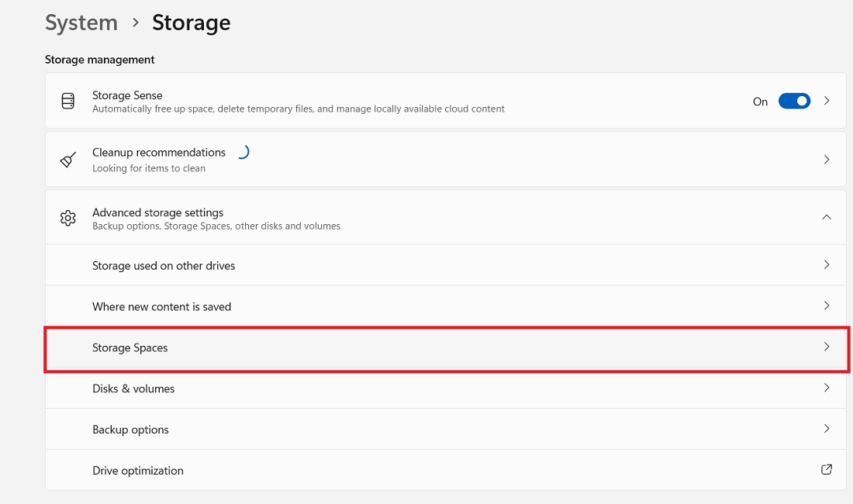Click the Cleanup recommendations loading spinner
The height and width of the screenshot is (504, 853).
click(x=243, y=152)
